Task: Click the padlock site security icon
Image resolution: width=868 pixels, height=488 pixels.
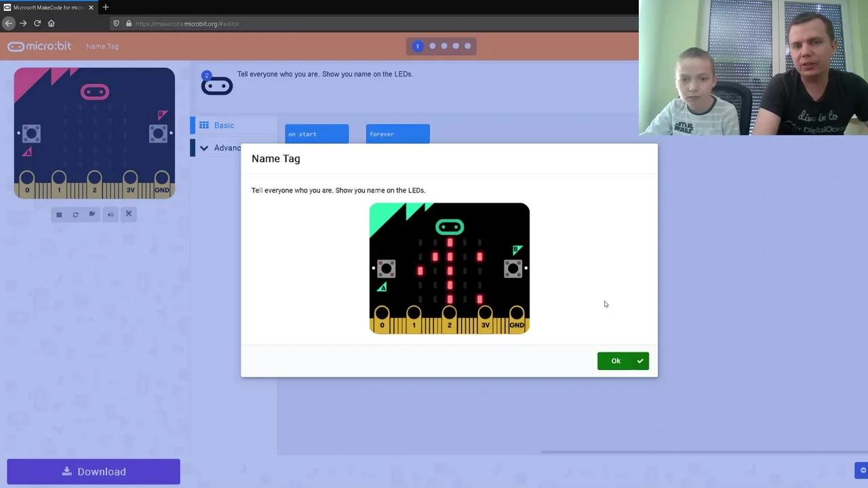Action: (x=128, y=24)
